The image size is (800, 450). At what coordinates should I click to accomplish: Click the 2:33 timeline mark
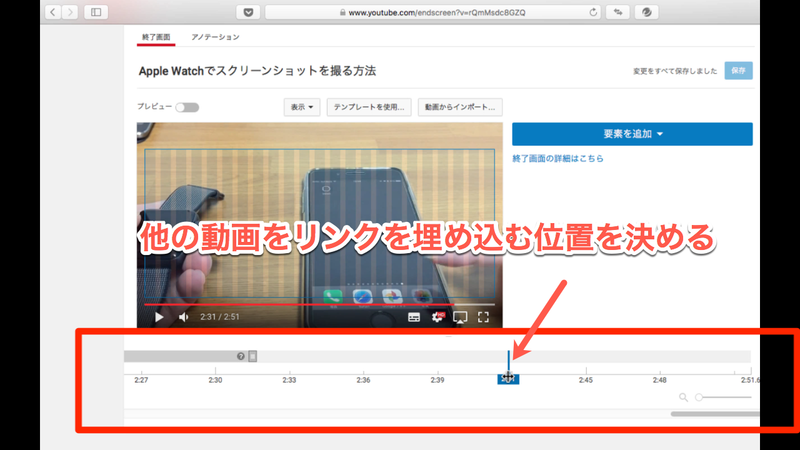[x=289, y=380]
